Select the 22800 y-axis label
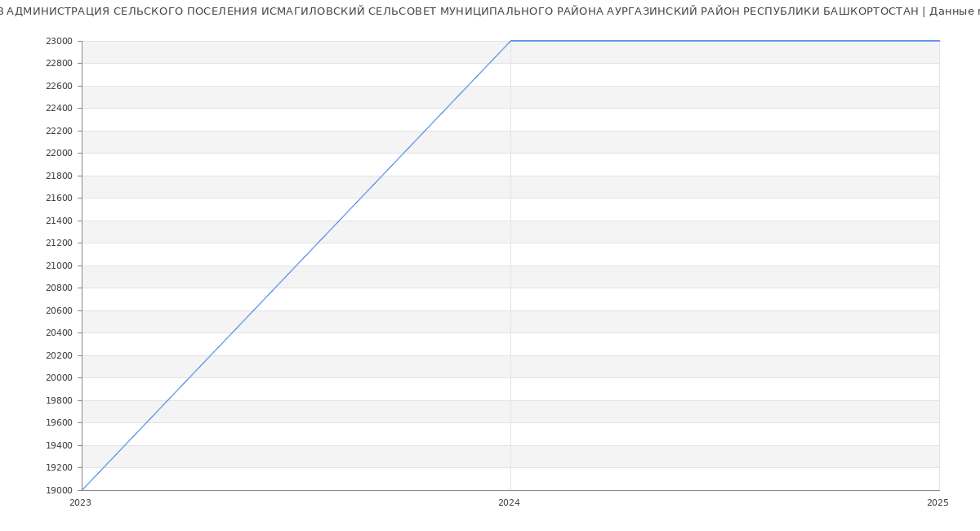The image size is (980, 531). tap(60, 64)
